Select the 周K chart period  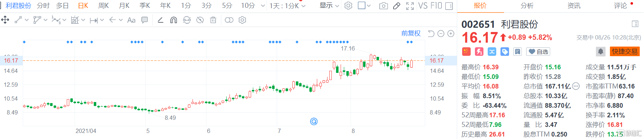(103, 6)
